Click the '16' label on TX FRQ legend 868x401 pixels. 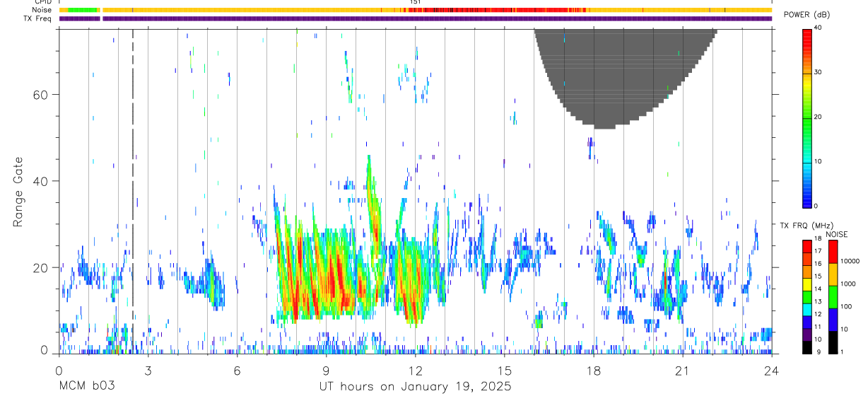(x=819, y=264)
